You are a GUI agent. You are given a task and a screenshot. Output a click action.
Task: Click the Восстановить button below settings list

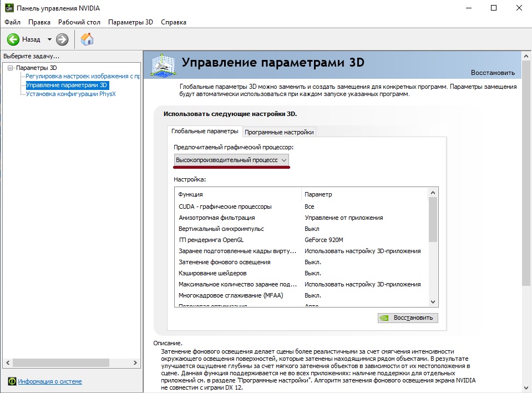click(x=408, y=318)
